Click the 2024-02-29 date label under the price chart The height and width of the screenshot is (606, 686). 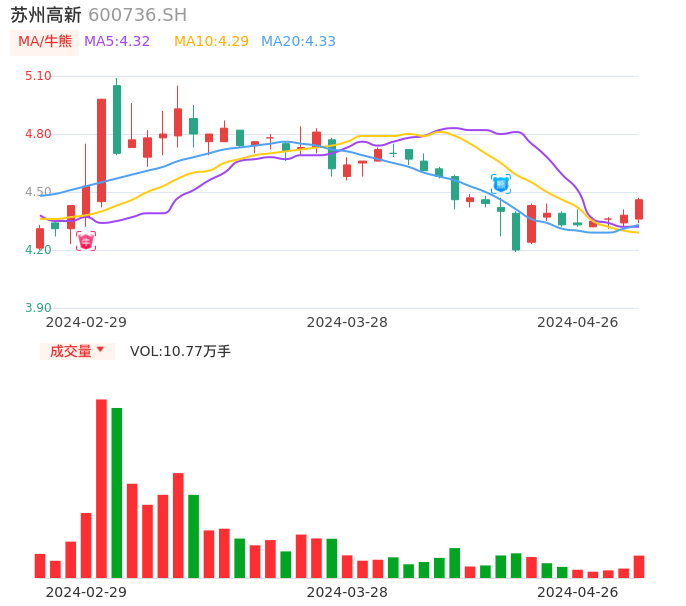(86, 322)
